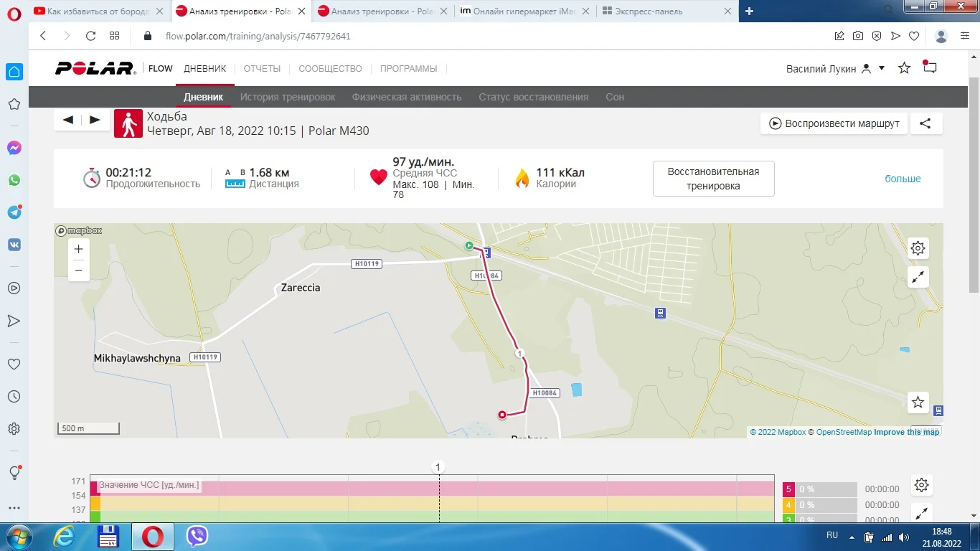
Task: Switch to Онлайн гипермаркет browser tab
Action: 524,11
